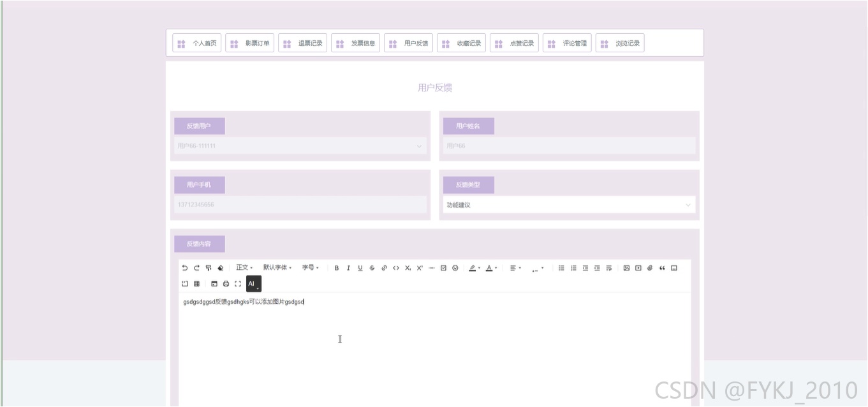
Task: Insert a hyperlink with the link icon
Action: [x=384, y=268]
